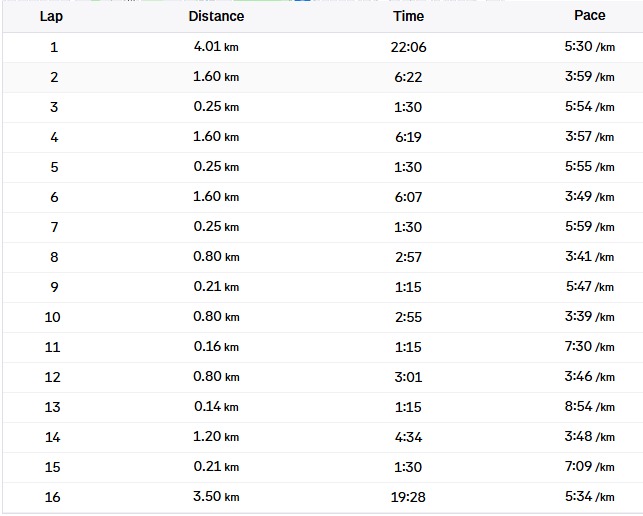Image resolution: width=643 pixels, height=516 pixels.
Task: Select the 3:39 /km pace in lap 10
Action: 589,317
